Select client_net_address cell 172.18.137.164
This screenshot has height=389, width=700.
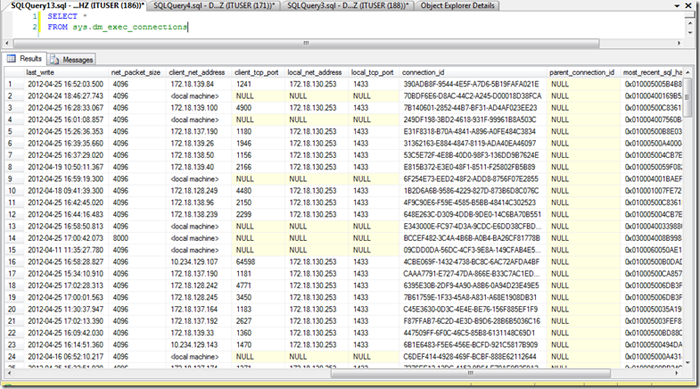coord(200,309)
